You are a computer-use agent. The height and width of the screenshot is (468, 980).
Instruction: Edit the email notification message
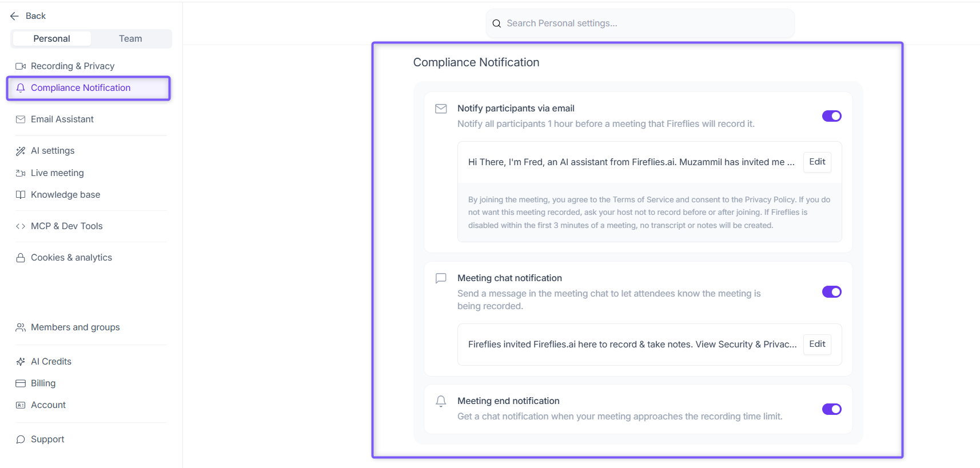817,162
